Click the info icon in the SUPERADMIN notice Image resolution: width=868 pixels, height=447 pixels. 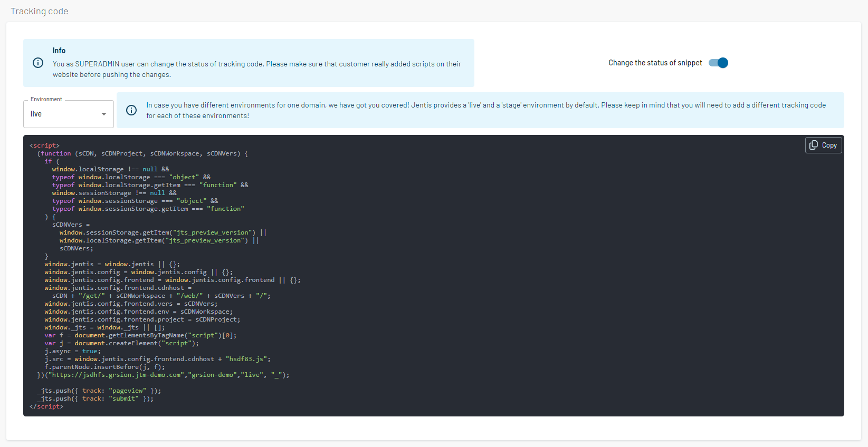point(38,63)
